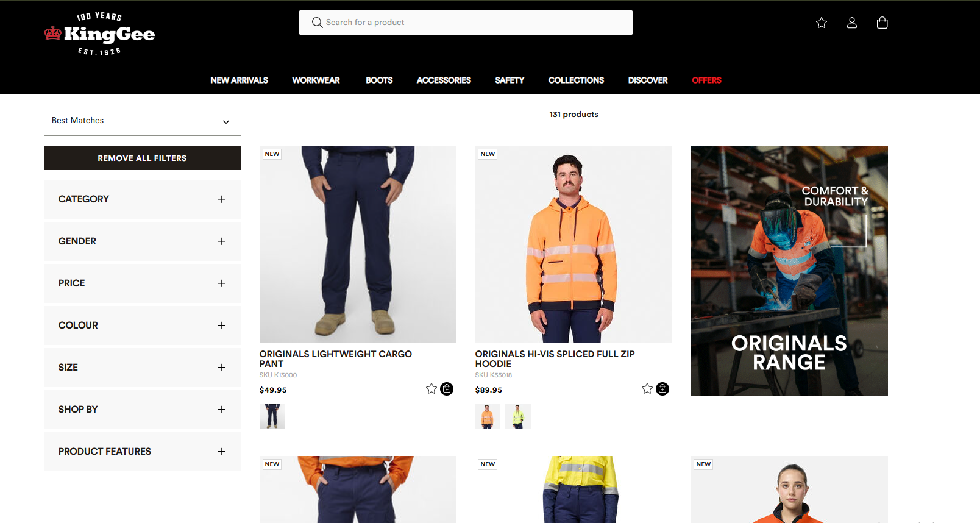Open the yellow hi-vis shirt product image
980x523 pixels.
point(573,489)
